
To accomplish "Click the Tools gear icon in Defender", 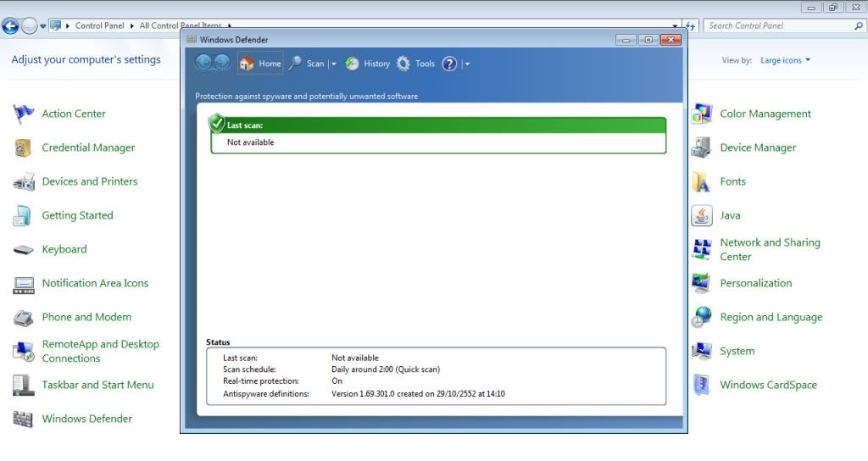I will click(x=403, y=64).
